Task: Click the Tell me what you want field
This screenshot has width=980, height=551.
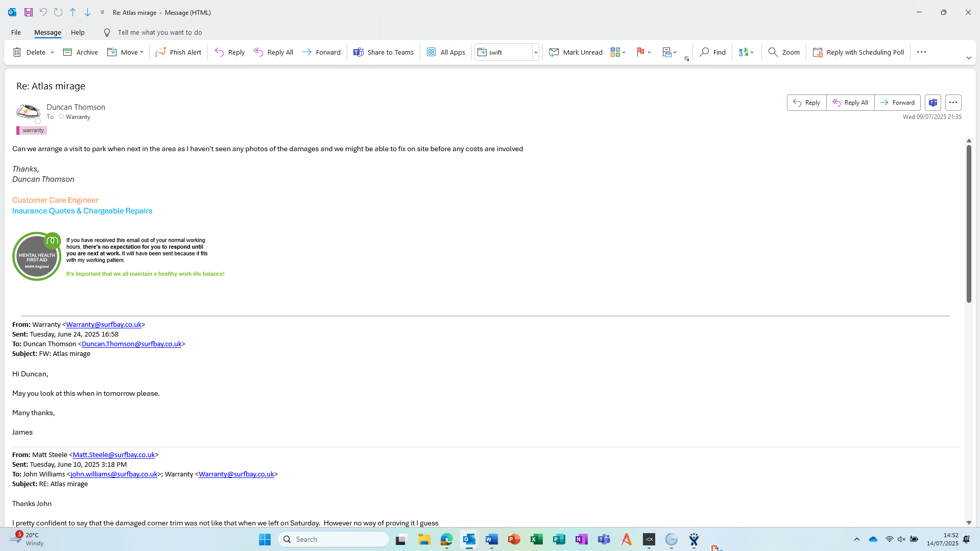Action: pos(159,32)
